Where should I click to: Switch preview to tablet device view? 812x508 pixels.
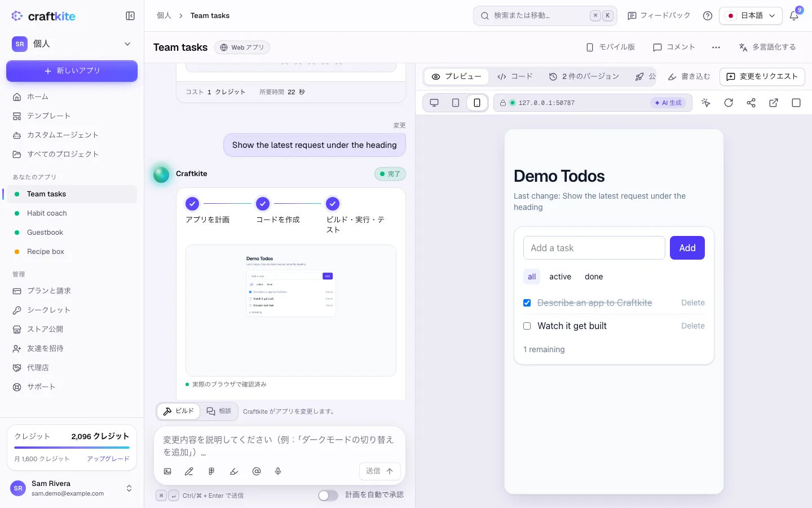pos(456,103)
